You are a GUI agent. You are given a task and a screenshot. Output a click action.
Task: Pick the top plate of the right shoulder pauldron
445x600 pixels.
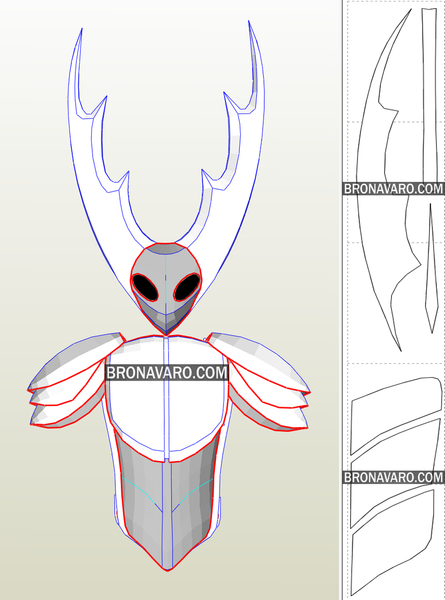click(260, 364)
